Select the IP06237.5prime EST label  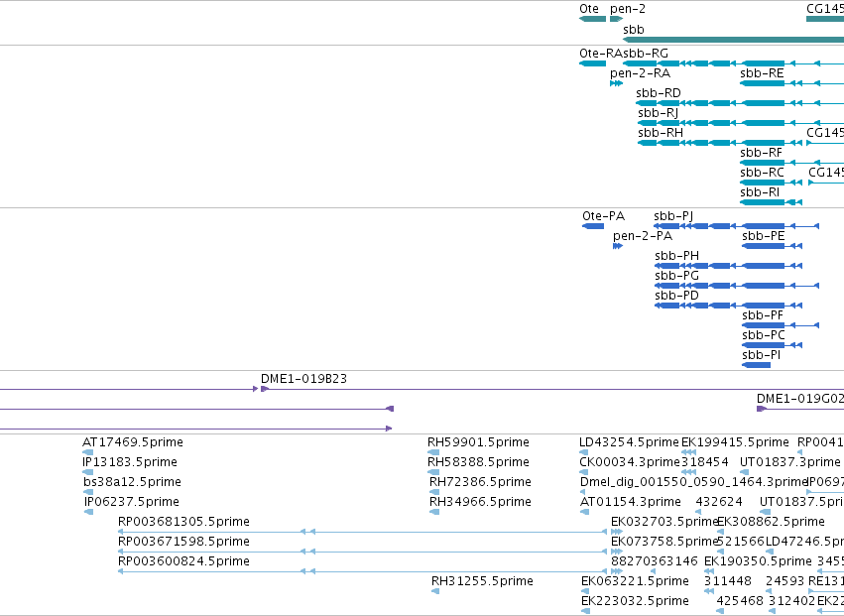(132, 502)
